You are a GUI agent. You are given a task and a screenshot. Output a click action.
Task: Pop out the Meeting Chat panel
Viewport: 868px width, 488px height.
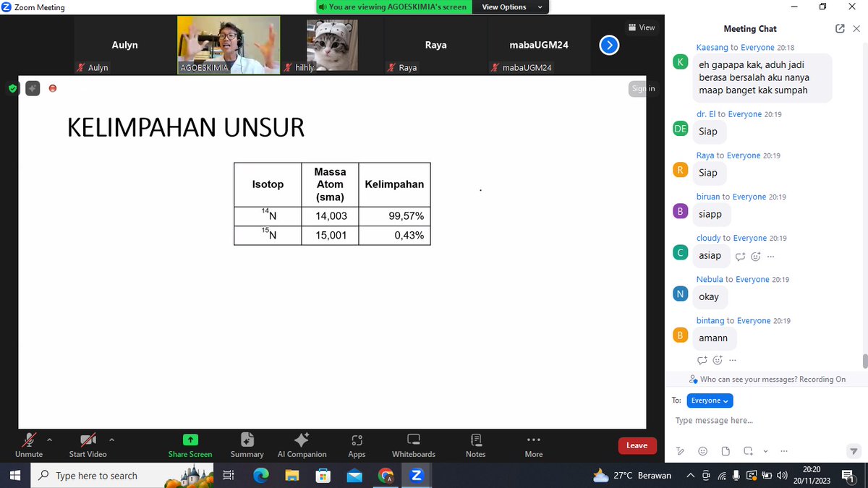[x=840, y=29]
